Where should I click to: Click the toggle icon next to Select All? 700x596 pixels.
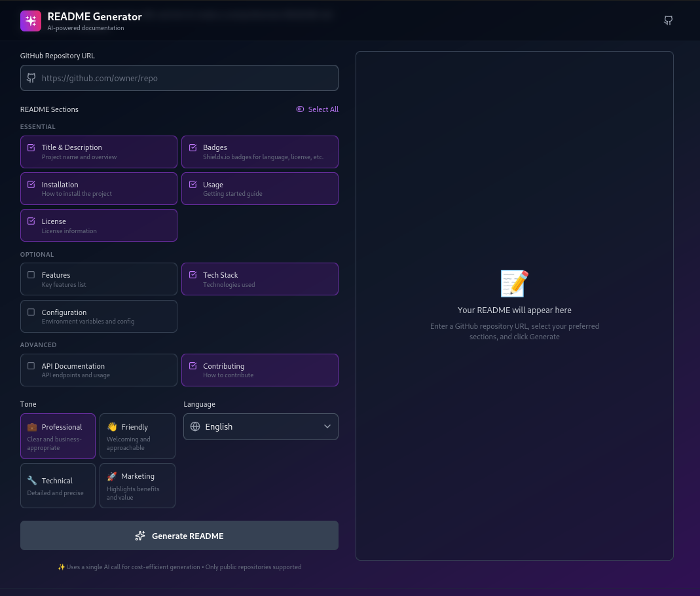pyautogui.click(x=300, y=109)
